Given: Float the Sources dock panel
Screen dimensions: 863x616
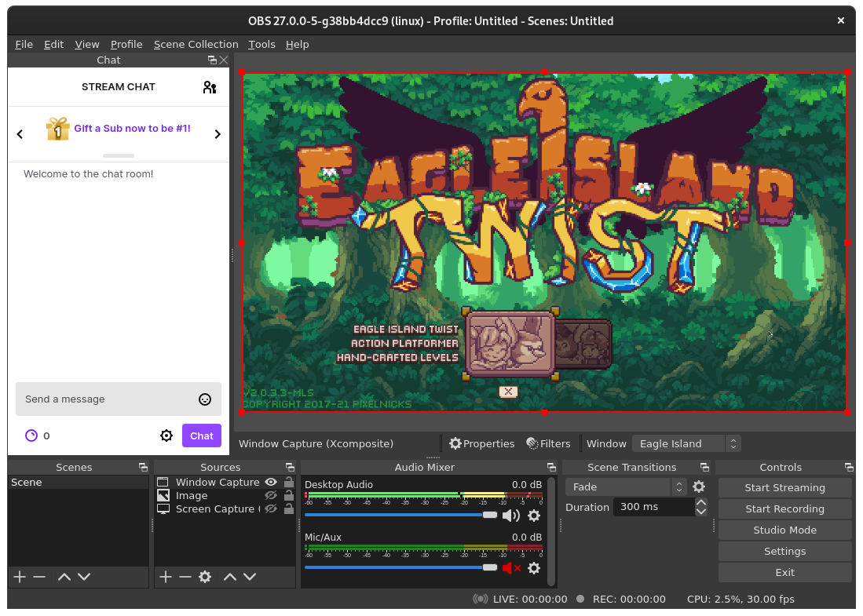Looking at the screenshot, I should pyautogui.click(x=290, y=467).
